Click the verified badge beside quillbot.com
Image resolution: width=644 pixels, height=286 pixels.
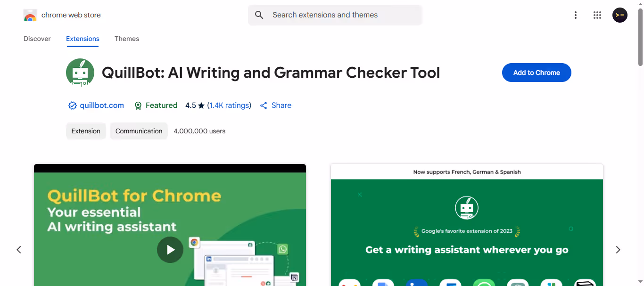click(73, 106)
